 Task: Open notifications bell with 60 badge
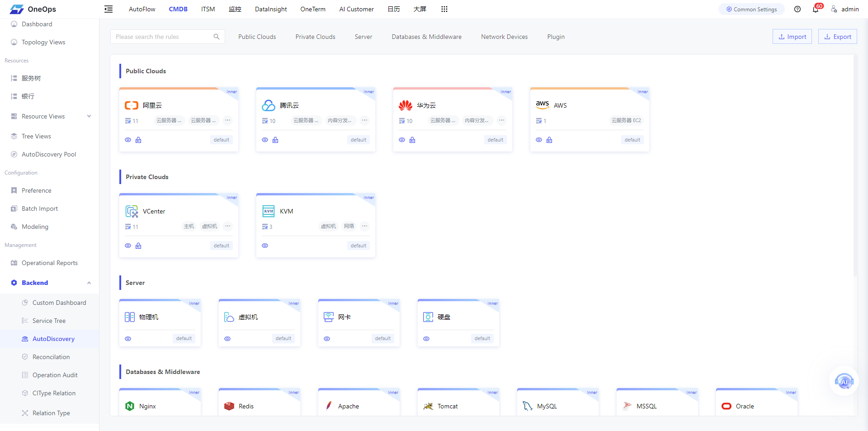pos(816,9)
